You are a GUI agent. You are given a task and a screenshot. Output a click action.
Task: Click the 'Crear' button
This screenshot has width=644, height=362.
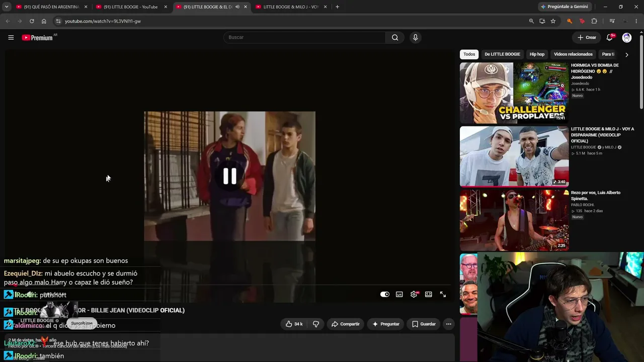click(587, 37)
